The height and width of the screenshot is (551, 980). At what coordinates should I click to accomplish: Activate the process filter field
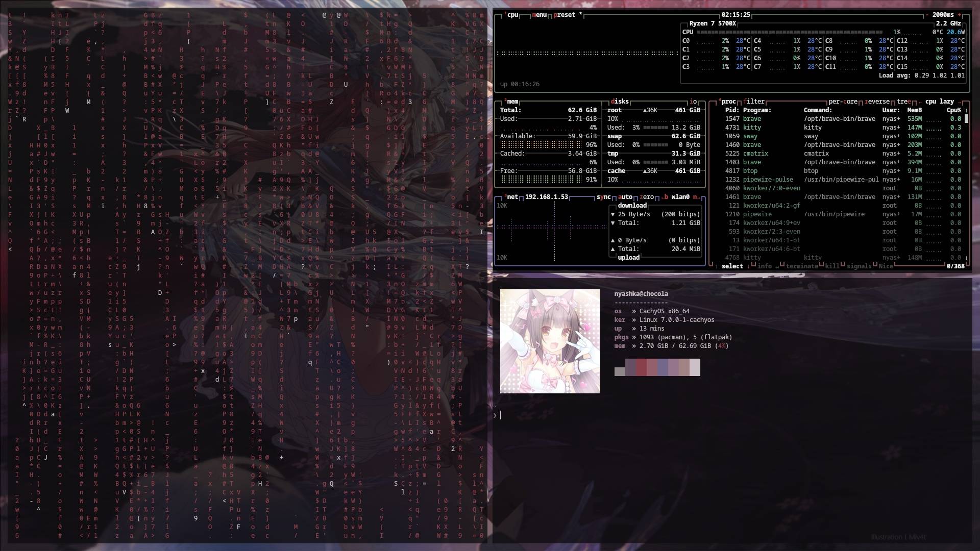click(x=754, y=102)
